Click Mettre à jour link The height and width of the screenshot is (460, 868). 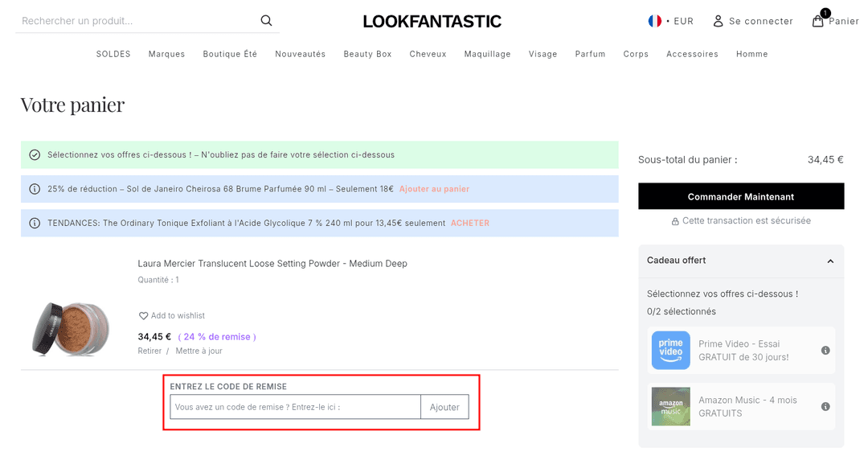(199, 351)
